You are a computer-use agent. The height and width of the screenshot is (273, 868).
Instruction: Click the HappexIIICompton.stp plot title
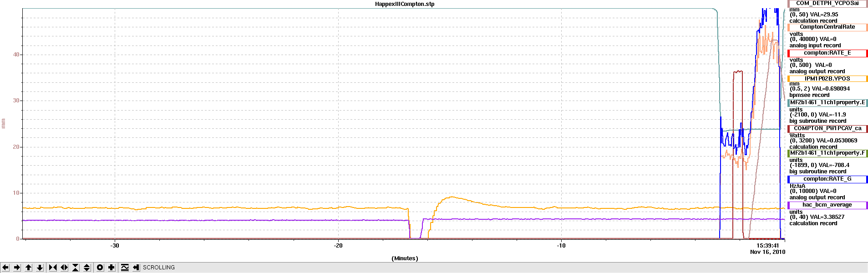pos(405,4)
